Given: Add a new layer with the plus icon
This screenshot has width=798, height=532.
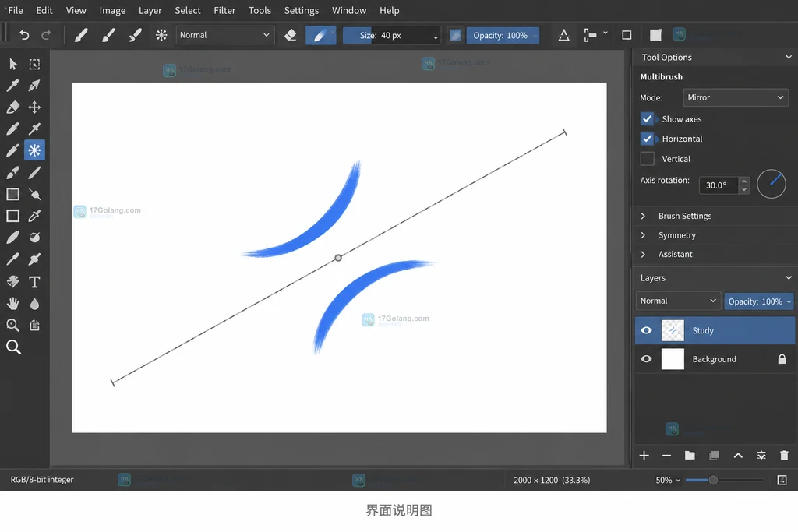Looking at the screenshot, I should tap(644, 455).
